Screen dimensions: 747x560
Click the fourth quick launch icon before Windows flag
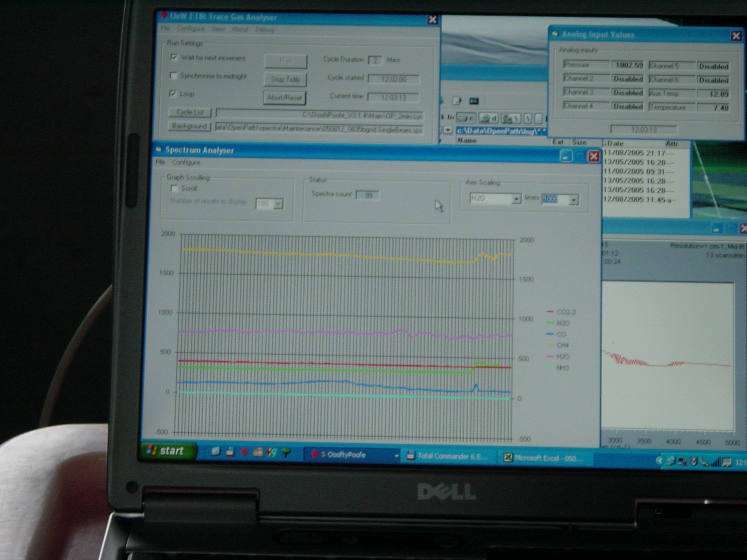click(x=258, y=452)
